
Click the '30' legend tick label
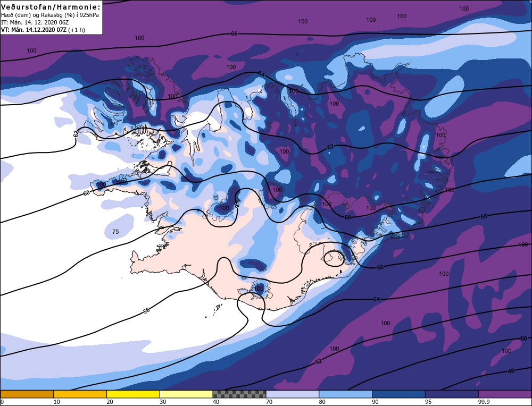click(x=163, y=402)
